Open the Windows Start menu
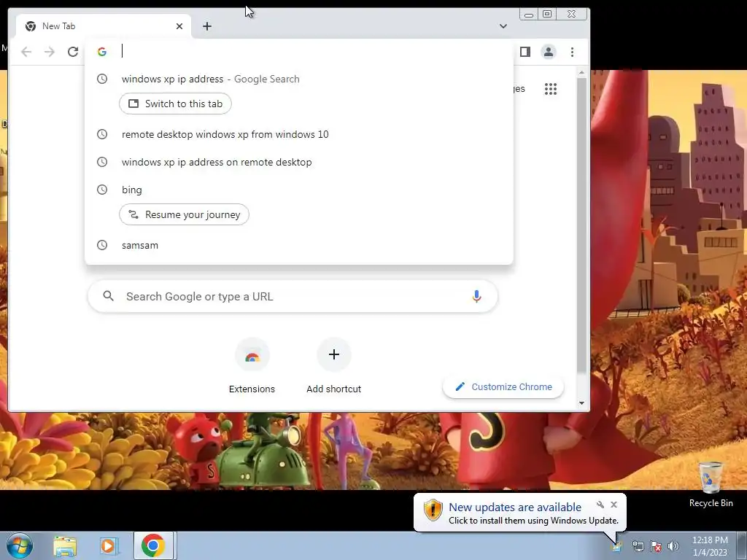This screenshot has width=747, height=560. pyautogui.click(x=19, y=545)
